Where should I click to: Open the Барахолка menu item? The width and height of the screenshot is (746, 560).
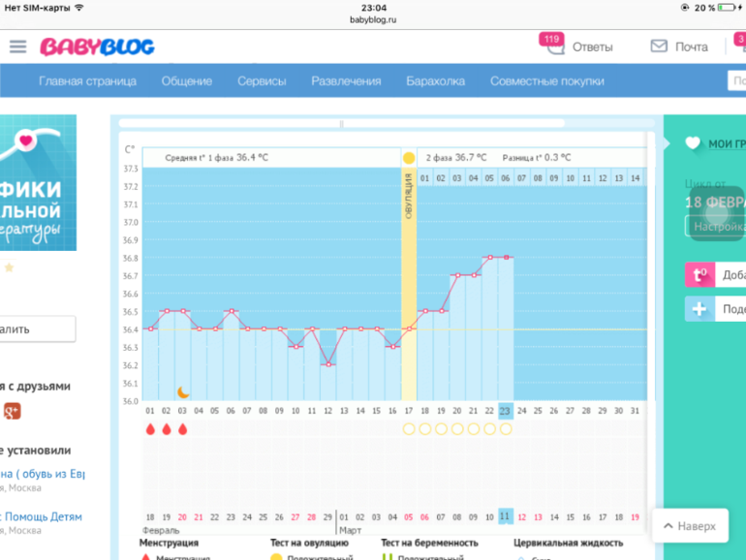point(435,81)
